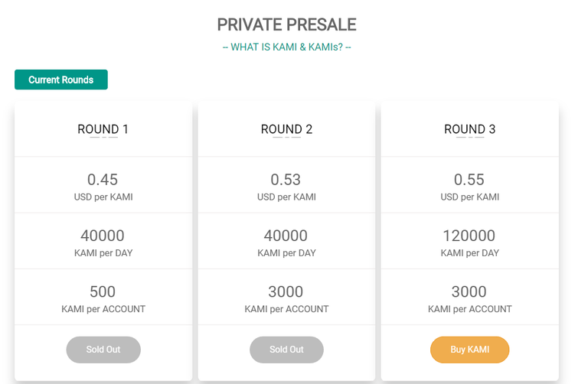Click Round 2's 3000 KAMI per ACCOUNT

pos(286,298)
